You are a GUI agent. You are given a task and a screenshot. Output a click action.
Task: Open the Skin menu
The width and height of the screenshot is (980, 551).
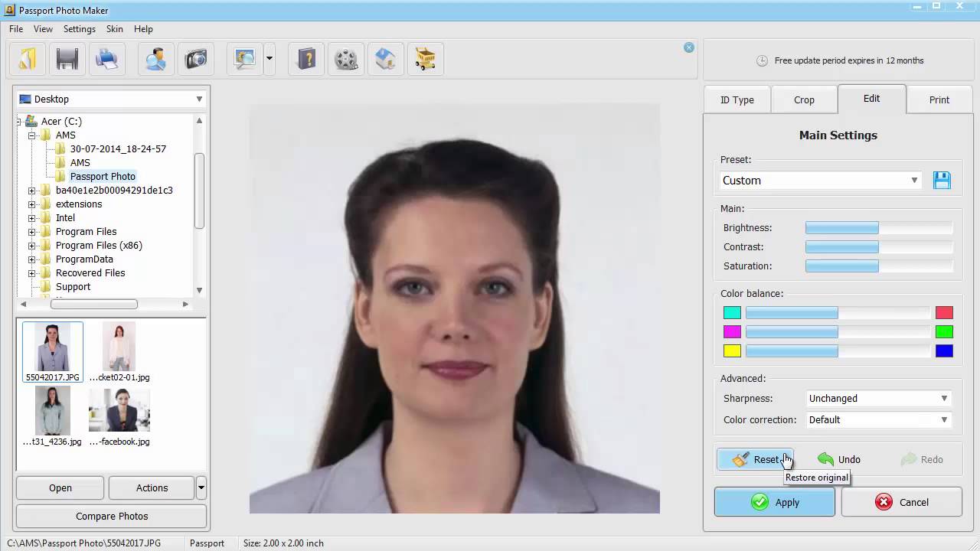click(115, 29)
